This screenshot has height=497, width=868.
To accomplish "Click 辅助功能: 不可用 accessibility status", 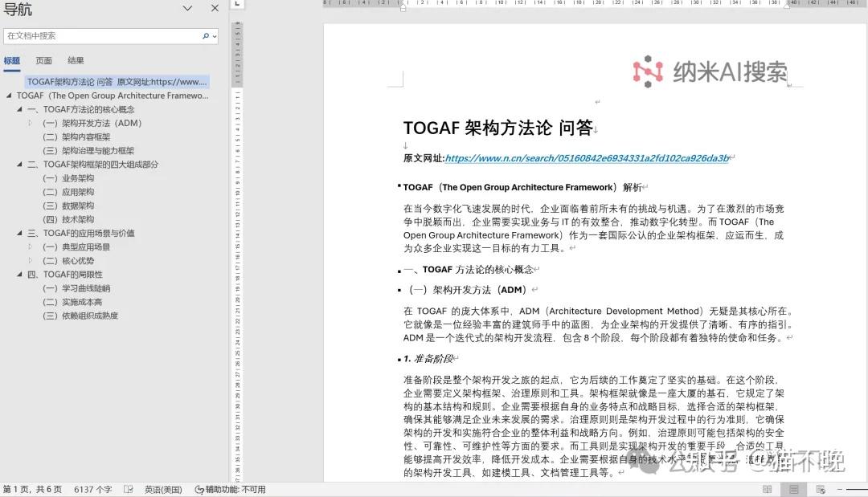I will click(x=231, y=489).
